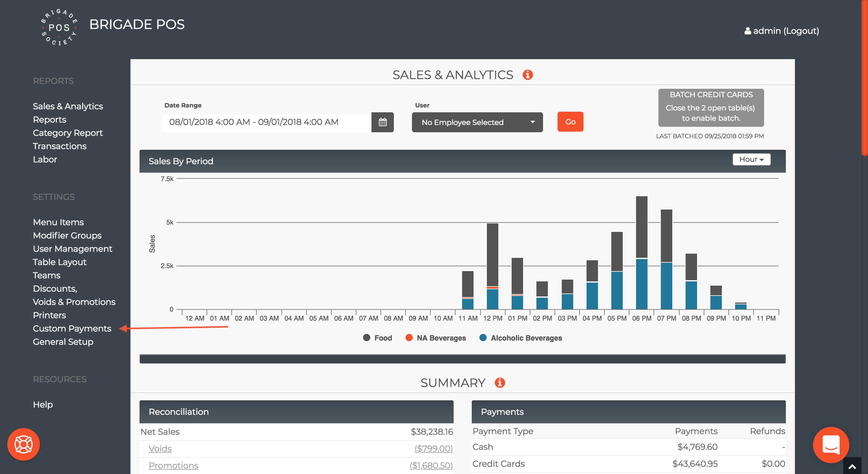
Task: Open the Voids link in Reconciliation
Action: pyautogui.click(x=160, y=449)
